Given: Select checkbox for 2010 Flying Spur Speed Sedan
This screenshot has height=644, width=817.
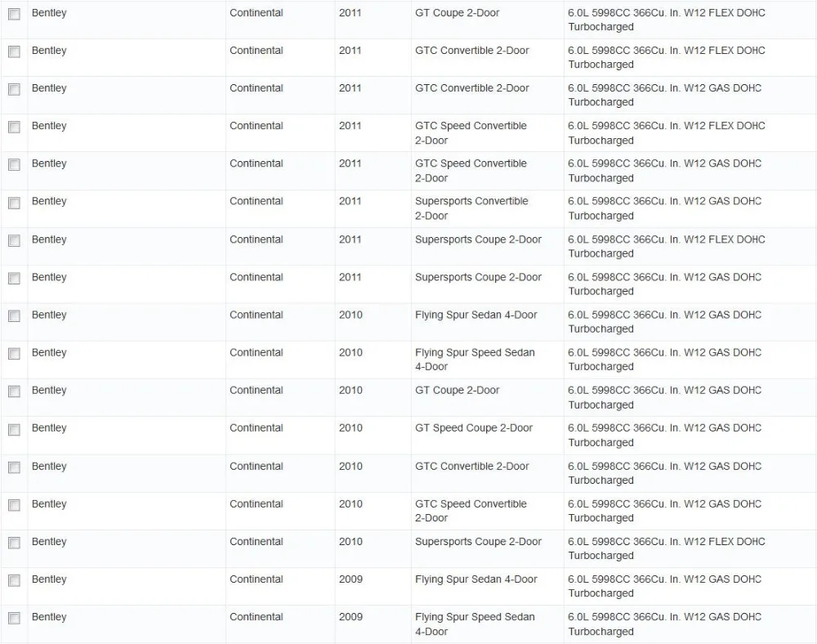Looking at the screenshot, I should (x=14, y=354).
